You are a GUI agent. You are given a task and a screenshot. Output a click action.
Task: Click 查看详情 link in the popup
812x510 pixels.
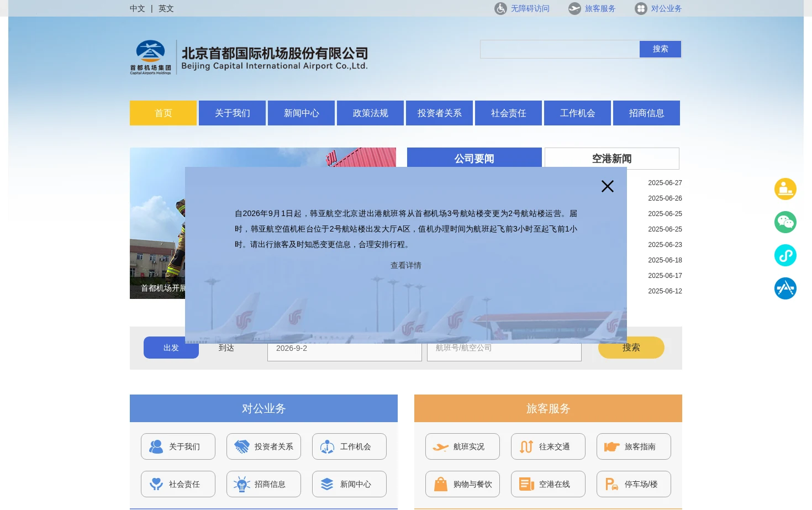click(406, 265)
